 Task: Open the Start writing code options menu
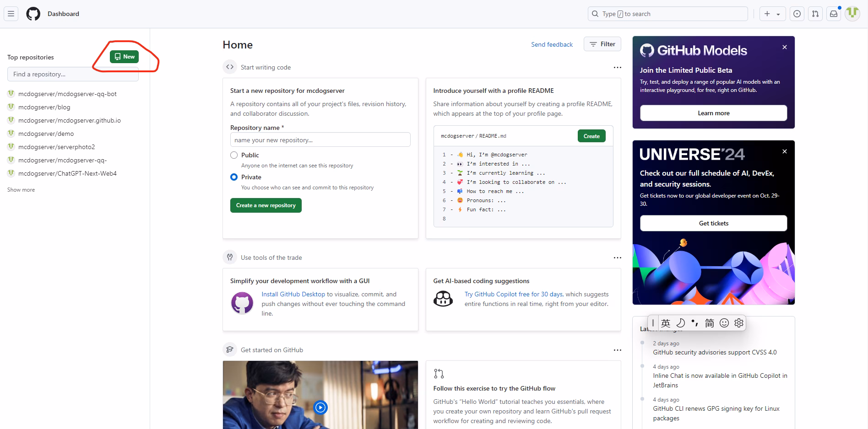tap(617, 67)
